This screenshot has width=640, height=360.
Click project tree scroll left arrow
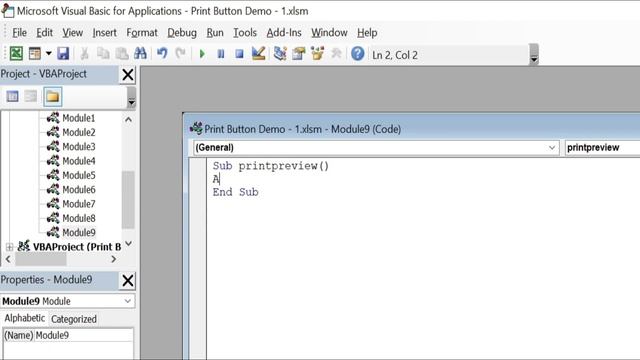(x=8, y=259)
